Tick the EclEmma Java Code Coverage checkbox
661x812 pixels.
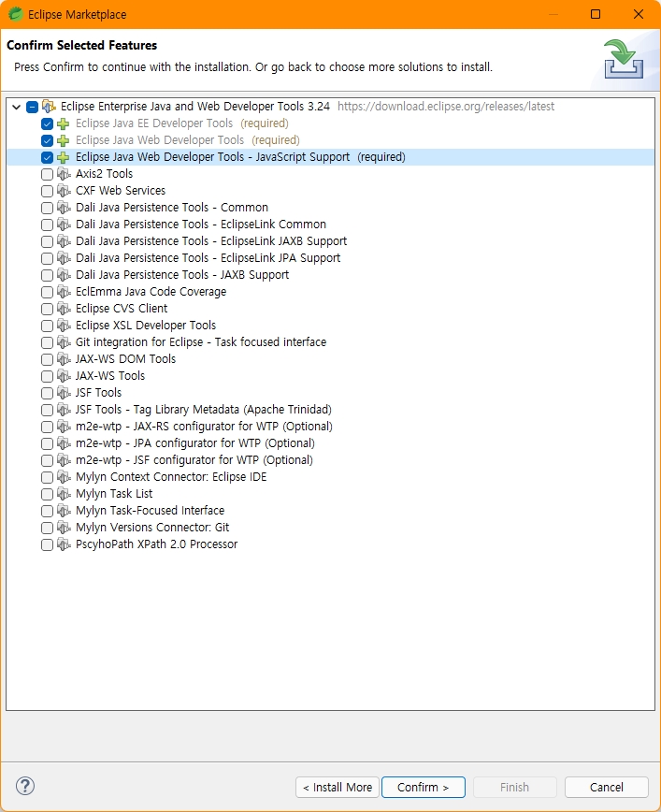pos(47,292)
